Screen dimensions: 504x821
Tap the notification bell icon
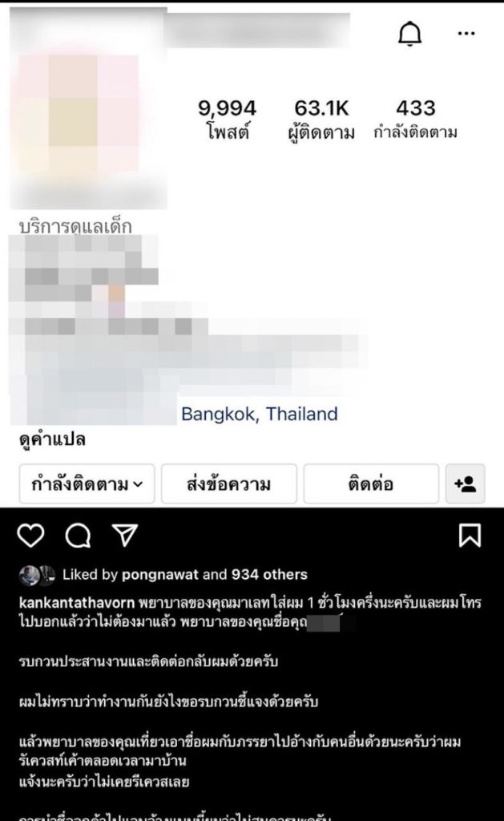[x=409, y=34]
